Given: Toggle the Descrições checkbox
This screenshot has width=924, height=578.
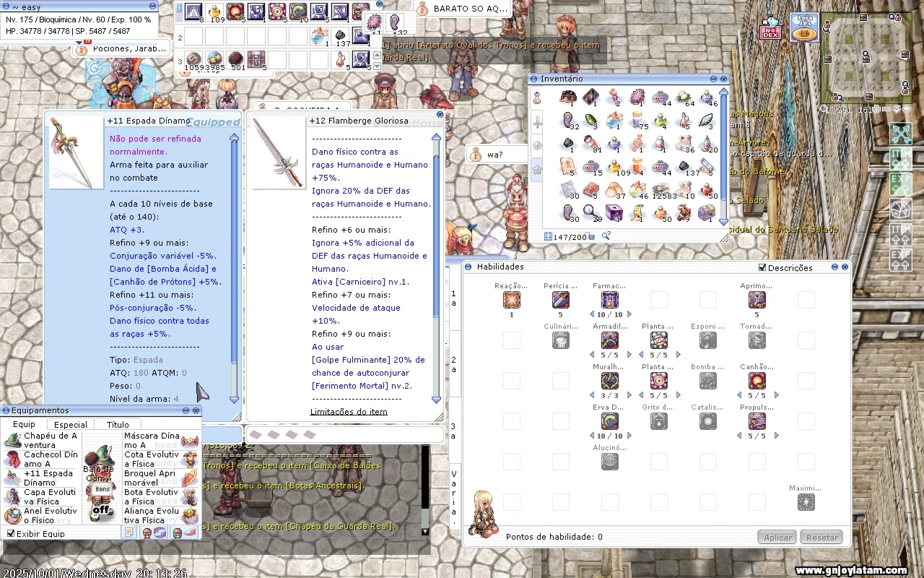Looking at the screenshot, I should [x=762, y=267].
